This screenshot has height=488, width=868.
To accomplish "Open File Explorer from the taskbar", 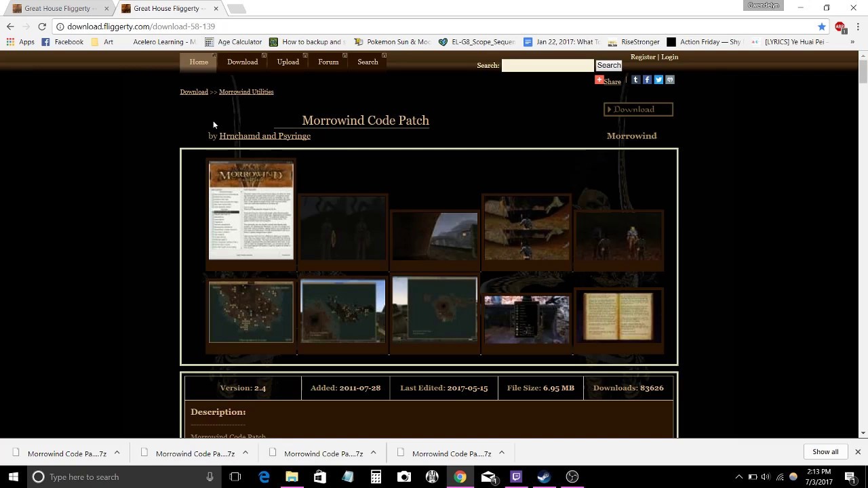I will (292, 477).
